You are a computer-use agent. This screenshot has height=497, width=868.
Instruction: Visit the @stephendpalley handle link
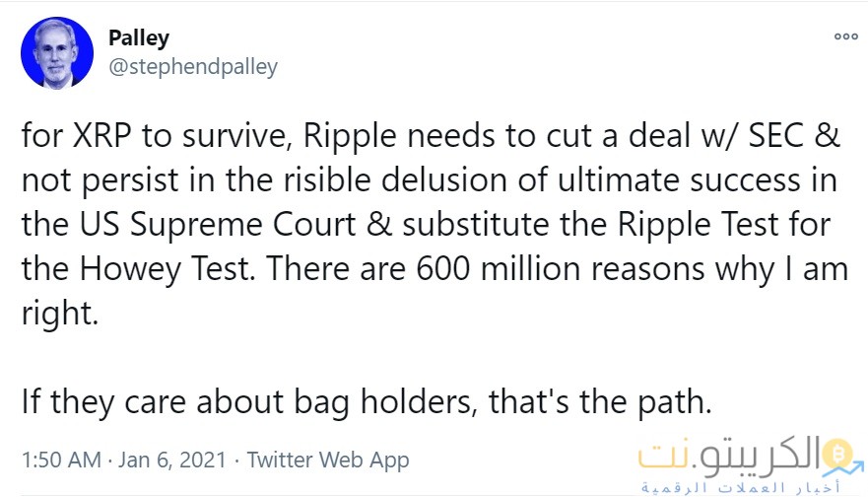(191, 67)
